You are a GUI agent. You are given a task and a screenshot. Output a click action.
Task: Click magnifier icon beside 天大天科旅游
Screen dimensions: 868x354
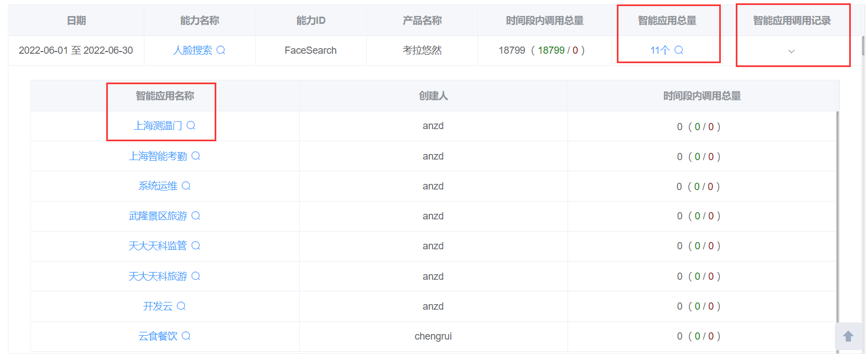point(196,276)
